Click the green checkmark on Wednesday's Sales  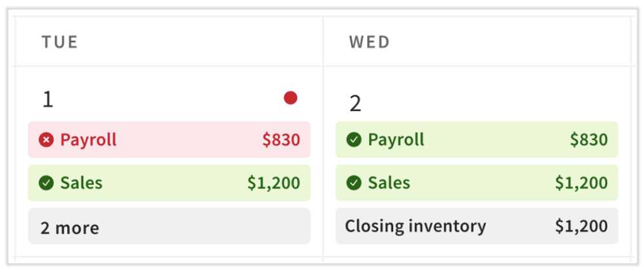click(354, 183)
